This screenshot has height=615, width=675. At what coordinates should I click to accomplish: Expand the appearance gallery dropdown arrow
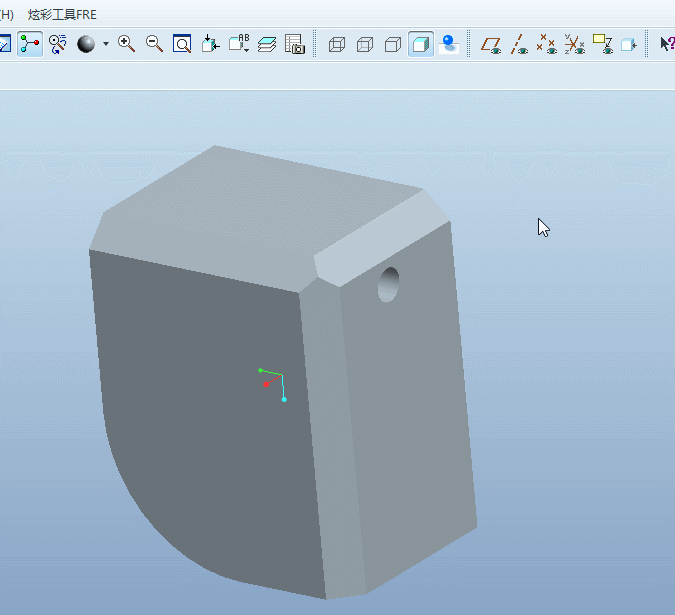coord(105,44)
